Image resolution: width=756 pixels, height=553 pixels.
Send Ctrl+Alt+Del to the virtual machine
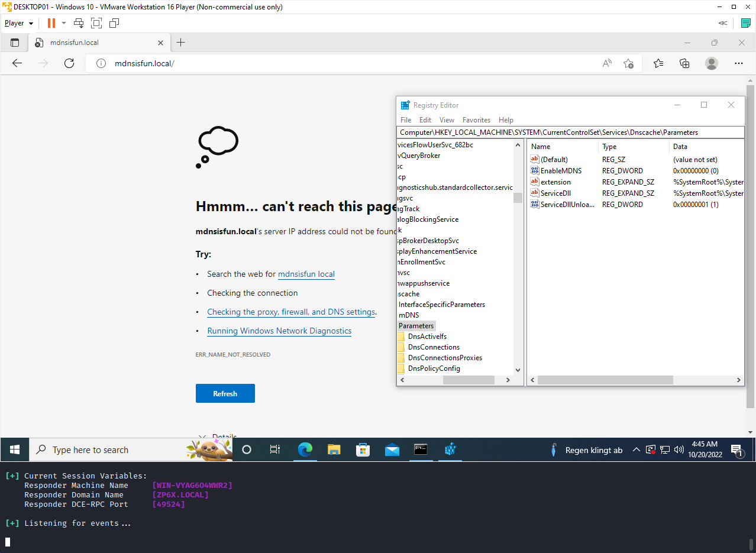point(79,23)
